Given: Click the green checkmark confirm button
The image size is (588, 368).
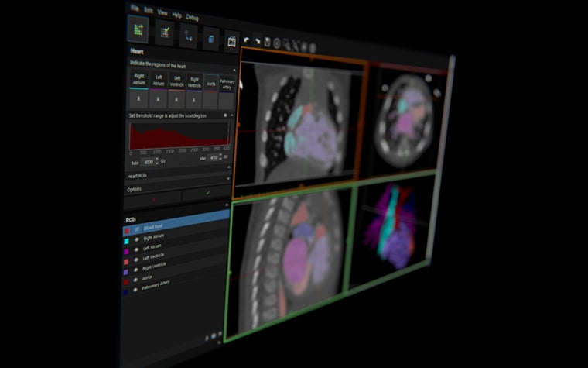Looking at the screenshot, I should 207,193.
